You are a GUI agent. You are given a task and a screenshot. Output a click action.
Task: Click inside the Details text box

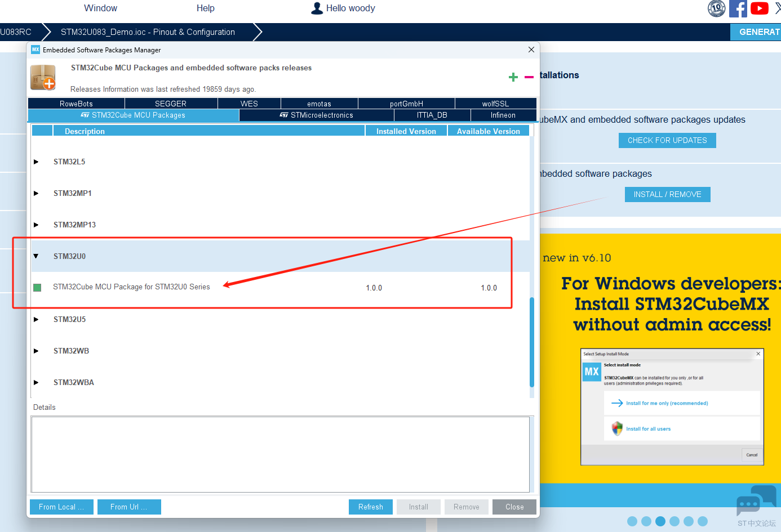[x=280, y=454]
